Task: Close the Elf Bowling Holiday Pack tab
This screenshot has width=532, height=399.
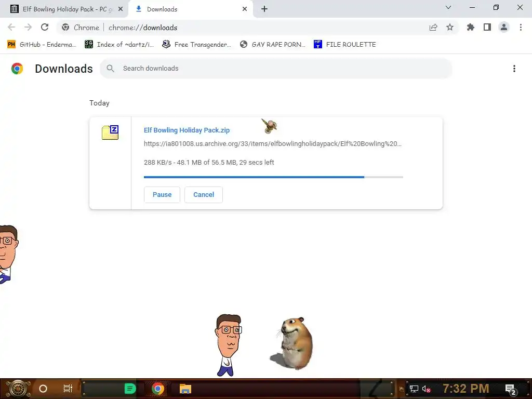Action: [121, 9]
